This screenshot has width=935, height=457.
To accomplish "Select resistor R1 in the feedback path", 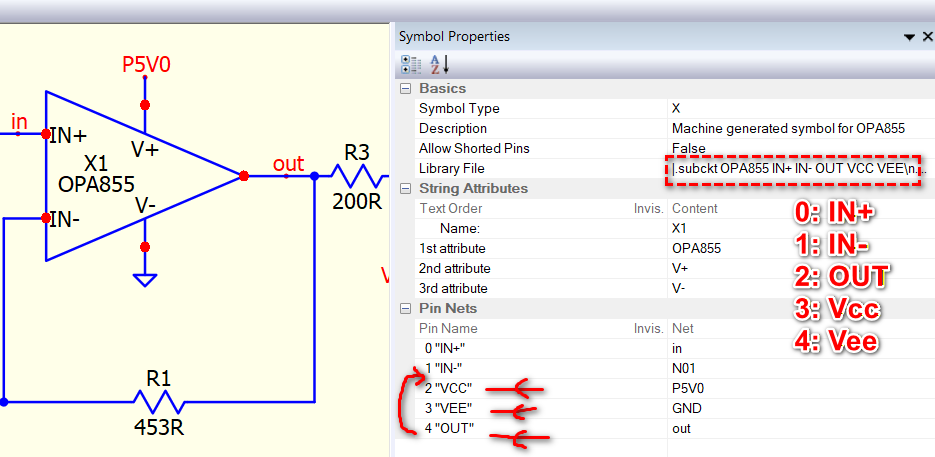I will pyautogui.click(x=159, y=402).
